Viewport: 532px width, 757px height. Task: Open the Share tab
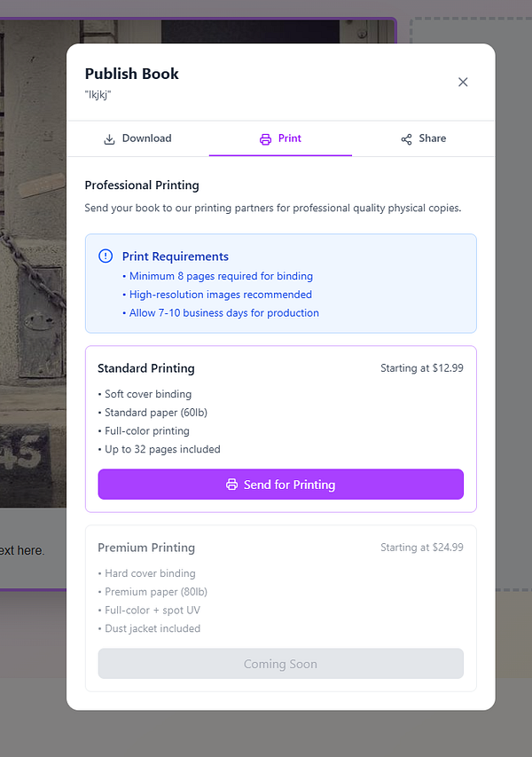coord(423,138)
